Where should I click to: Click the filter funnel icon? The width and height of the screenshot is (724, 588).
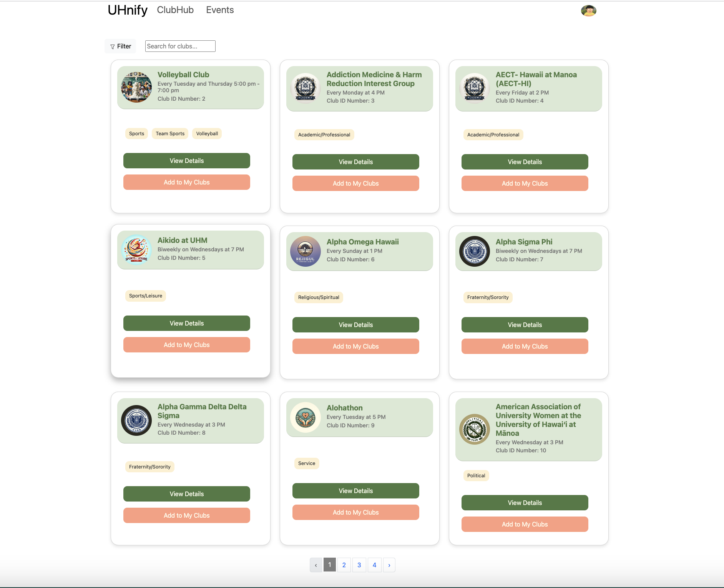[x=113, y=46]
